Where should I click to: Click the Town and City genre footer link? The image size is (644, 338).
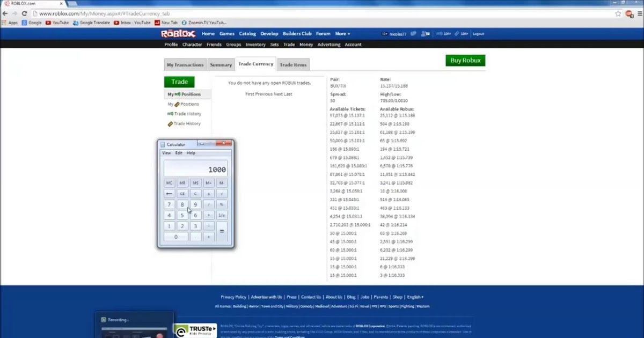(x=272, y=306)
